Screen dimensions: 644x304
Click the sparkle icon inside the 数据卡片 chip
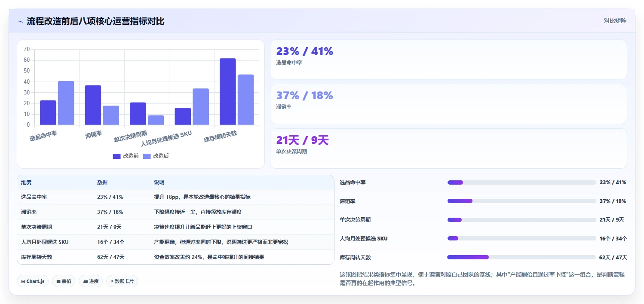112,281
